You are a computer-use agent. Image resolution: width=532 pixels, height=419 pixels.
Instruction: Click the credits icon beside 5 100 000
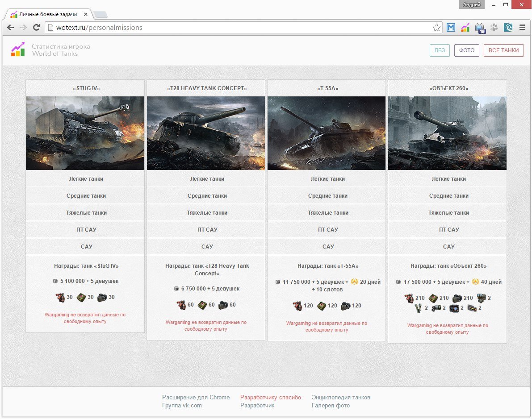point(55,281)
